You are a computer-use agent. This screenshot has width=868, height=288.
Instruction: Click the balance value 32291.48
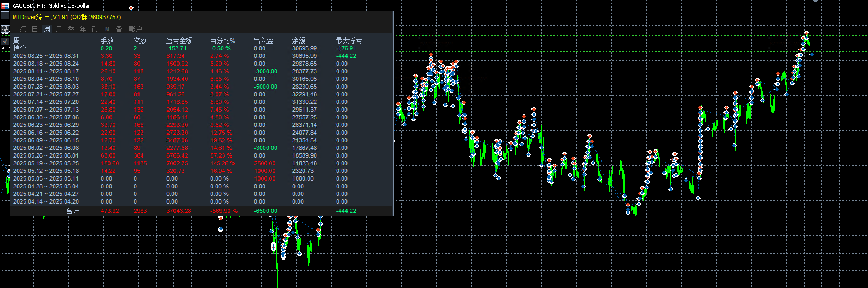304,94
